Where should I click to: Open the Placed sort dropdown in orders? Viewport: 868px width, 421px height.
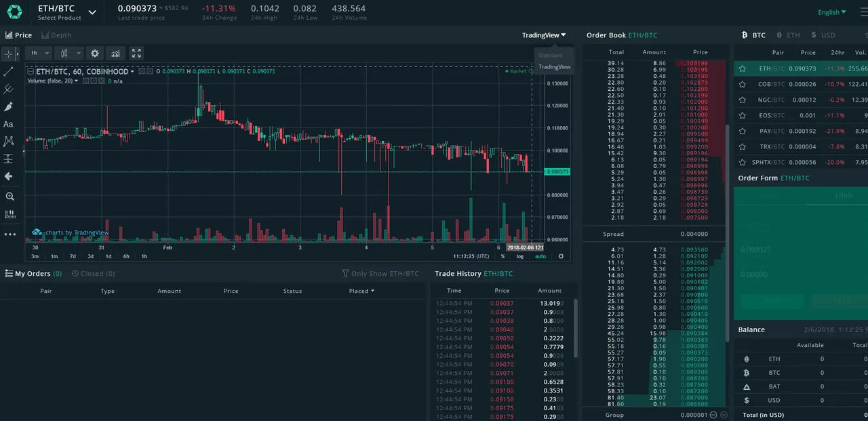pyautogui.click(x=361, y=291)
